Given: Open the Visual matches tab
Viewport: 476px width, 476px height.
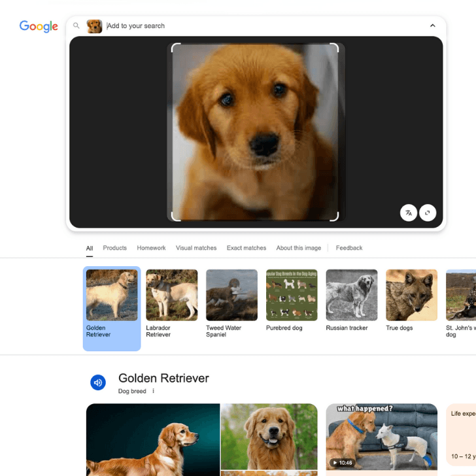Looking at the screenshot, I should point(196,248).
